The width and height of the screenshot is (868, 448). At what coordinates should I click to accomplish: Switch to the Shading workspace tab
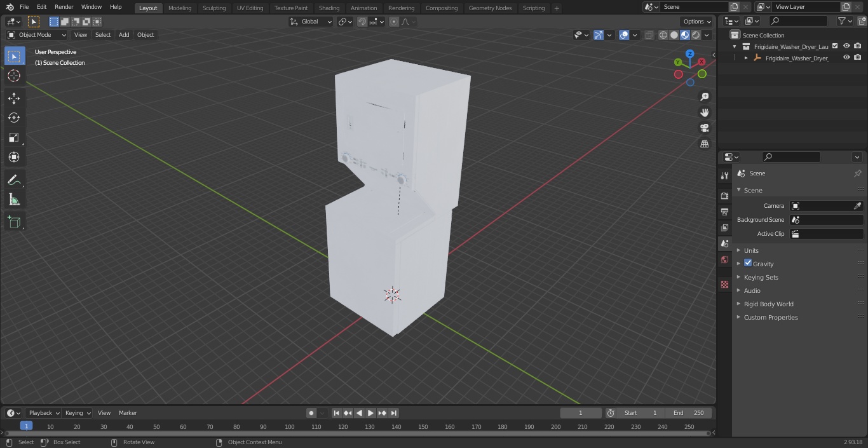click(x=329, y=8)
